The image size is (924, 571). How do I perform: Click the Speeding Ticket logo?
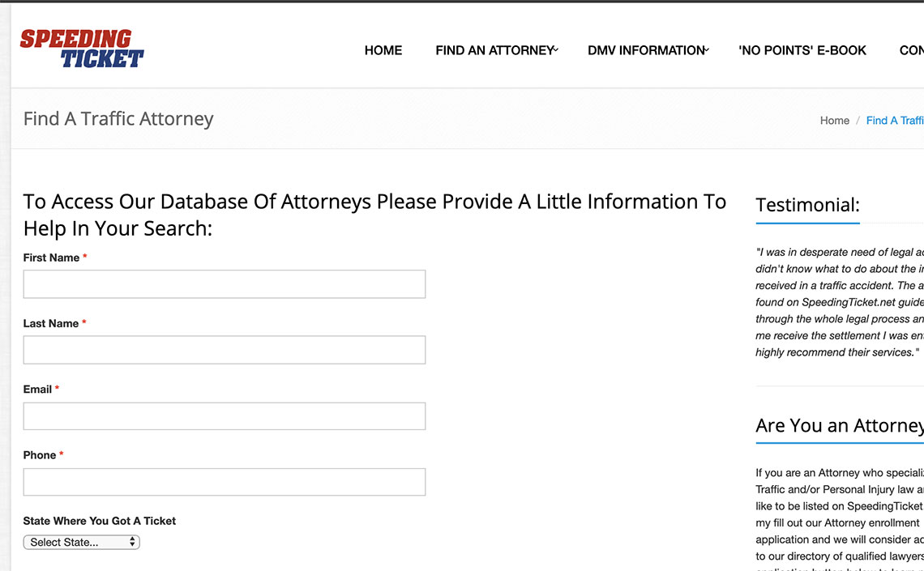82,49
